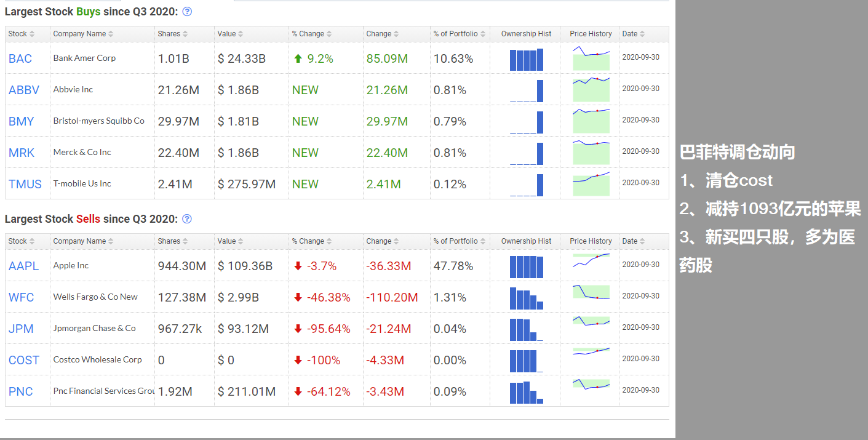This screenshot has width=868, height=440.
Task: View MRK ownership history bar chart
Action: [527, 154]
